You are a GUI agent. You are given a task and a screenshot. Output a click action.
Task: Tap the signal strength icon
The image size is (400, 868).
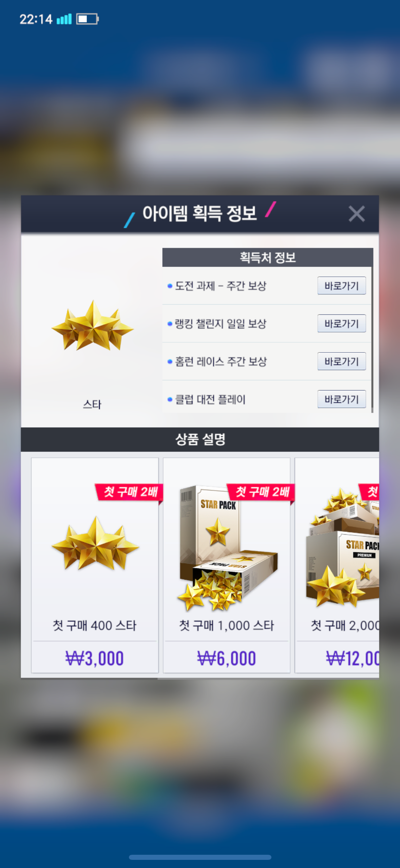pyautogui.click(x=64, y=19)
